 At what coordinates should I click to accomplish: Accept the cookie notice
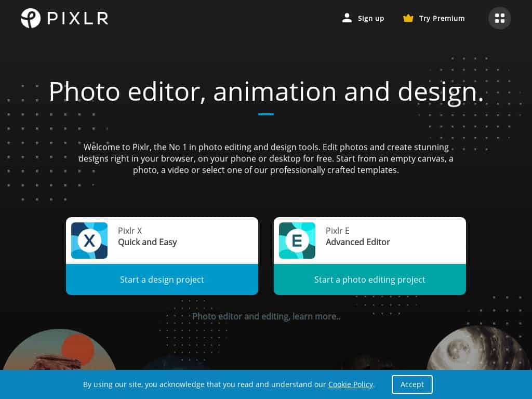[412, 384]
